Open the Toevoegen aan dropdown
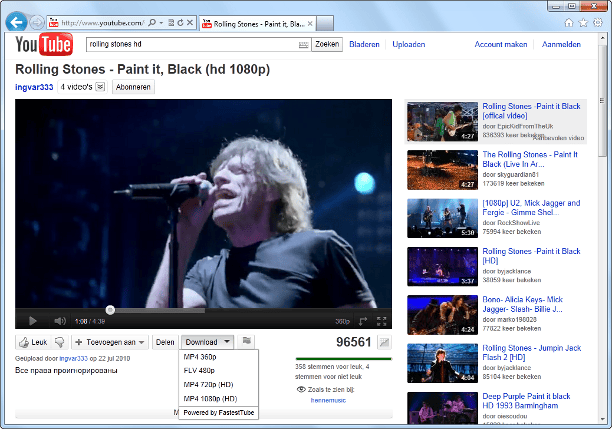The height and width of the screenshot is (429, 612). [111, 342]
